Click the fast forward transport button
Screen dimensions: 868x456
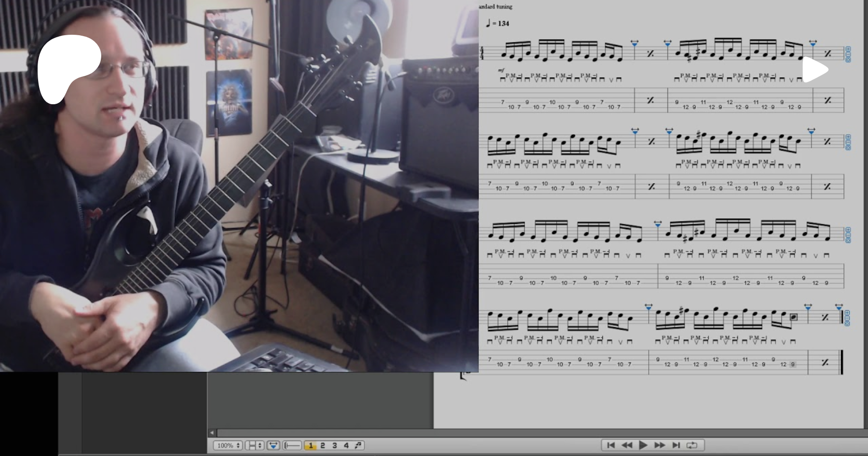pyautogui.click(x=660, y=445)
